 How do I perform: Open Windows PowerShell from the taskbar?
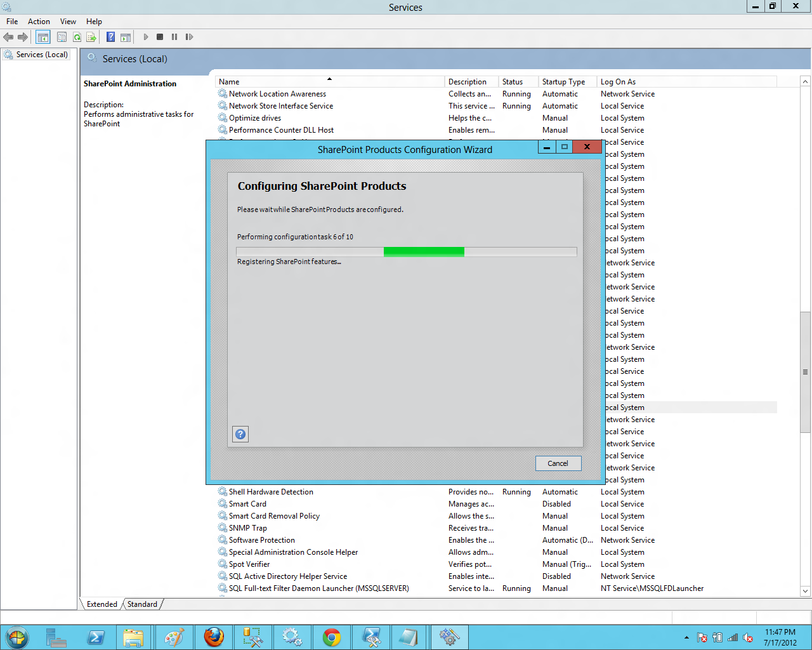96,637
